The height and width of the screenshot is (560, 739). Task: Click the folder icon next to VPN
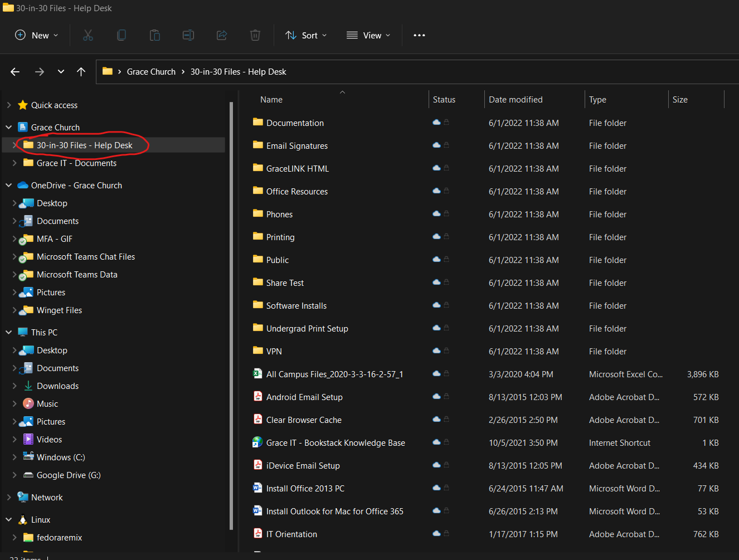tap(257, 351)
